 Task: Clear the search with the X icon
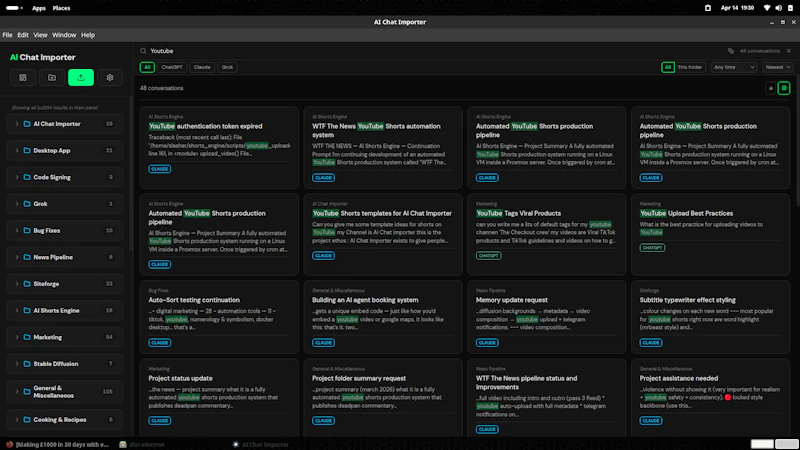pos(789,51)
